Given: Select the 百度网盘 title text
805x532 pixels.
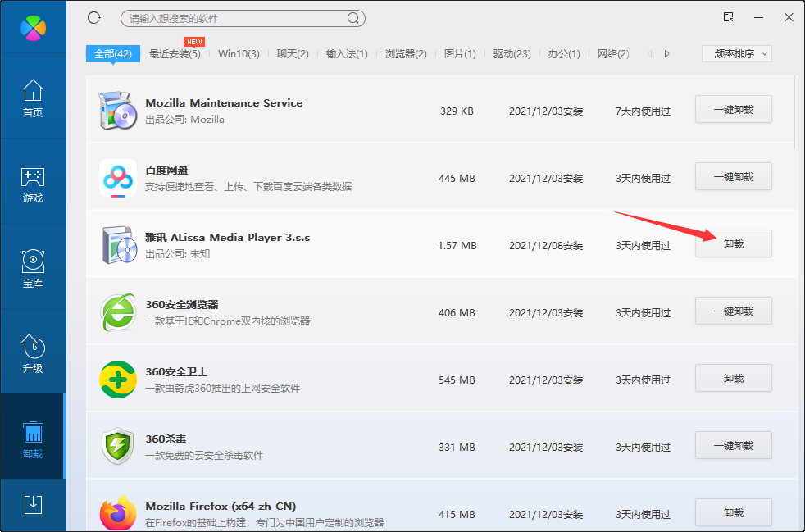Looking at the screenshot, I should 166,170.
